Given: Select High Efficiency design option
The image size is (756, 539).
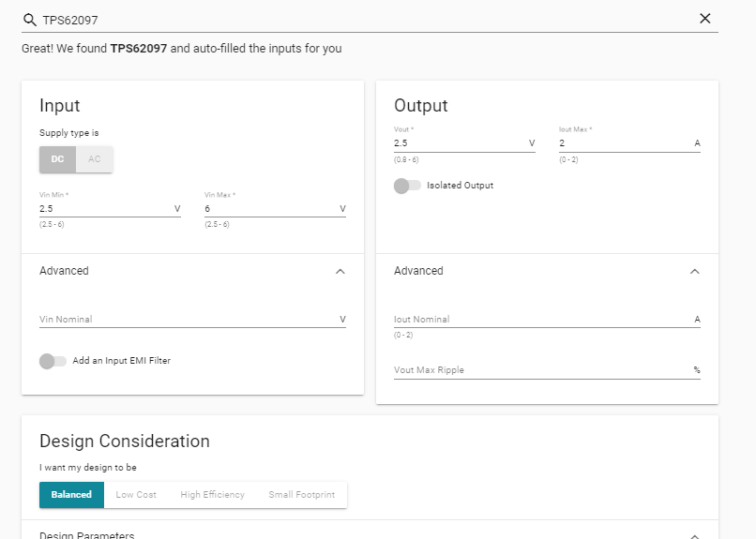Looking at the screenshot, I should pyautogui.click(x=212, y=495).
